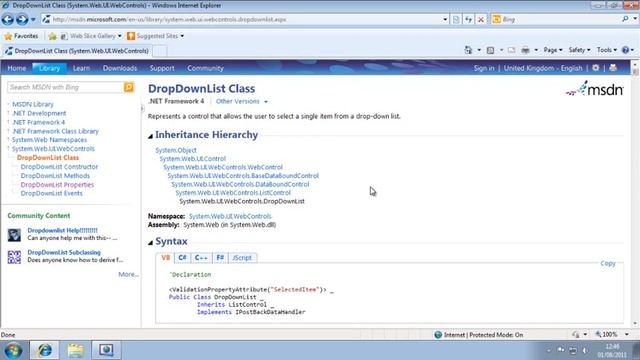Open the Other Versions dropdown
Image resolution: width=640 pixels, height=360 pixels.
tap(242, 101)
